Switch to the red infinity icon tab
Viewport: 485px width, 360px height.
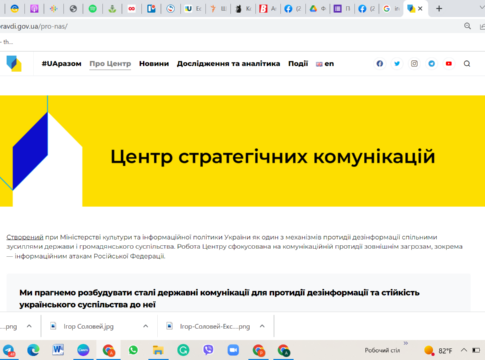(x=132, y=9)
